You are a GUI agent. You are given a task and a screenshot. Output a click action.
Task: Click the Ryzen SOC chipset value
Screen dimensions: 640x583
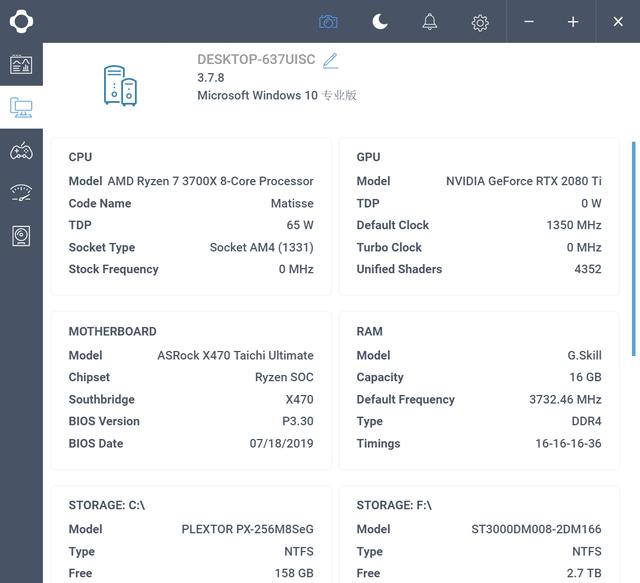(284, 377)
